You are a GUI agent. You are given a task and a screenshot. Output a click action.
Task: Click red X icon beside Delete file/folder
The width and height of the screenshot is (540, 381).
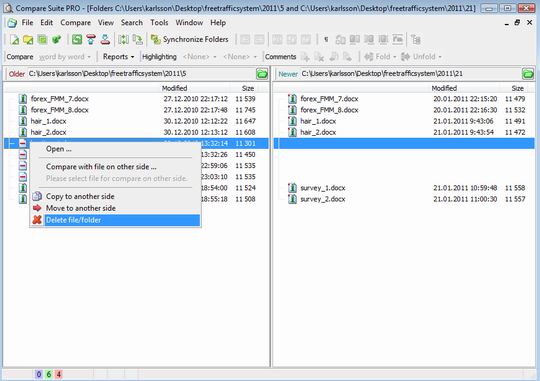click(x=37, y=220)
